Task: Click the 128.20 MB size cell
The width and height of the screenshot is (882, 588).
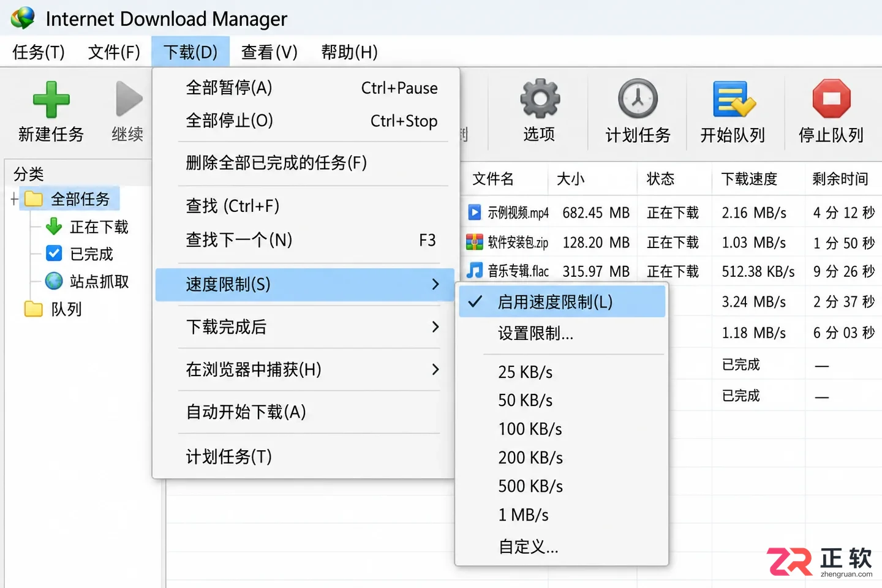Action: click(596, 243)
